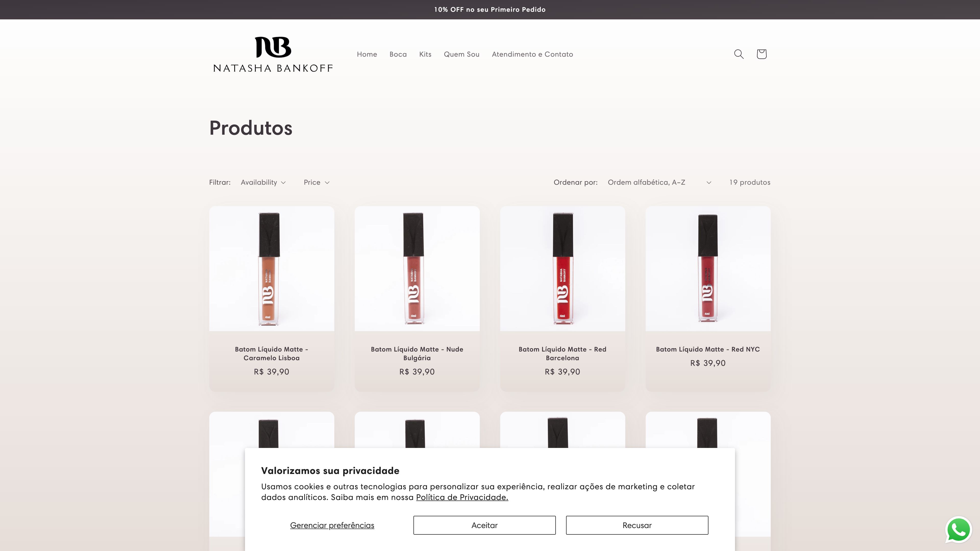The image size is (980, 551).
Task: Open the Kits menu item
Action: pos(425,54)
